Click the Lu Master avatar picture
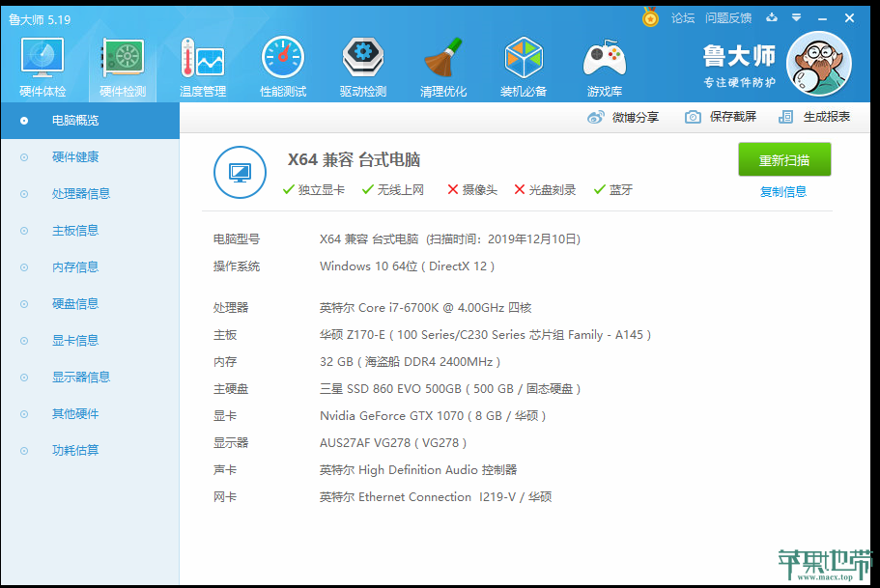The height and width of the screenshot is (588, 880). 819,64
